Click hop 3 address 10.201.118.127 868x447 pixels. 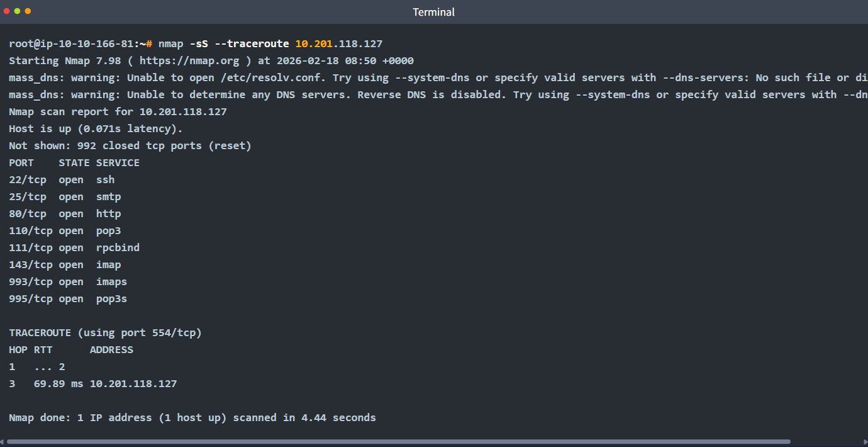[133, 384]
